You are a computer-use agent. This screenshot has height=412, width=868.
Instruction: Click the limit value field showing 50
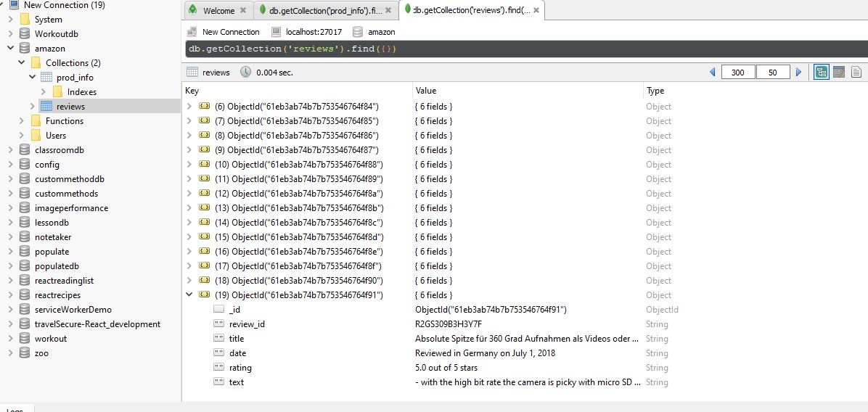tap(773, 73)
